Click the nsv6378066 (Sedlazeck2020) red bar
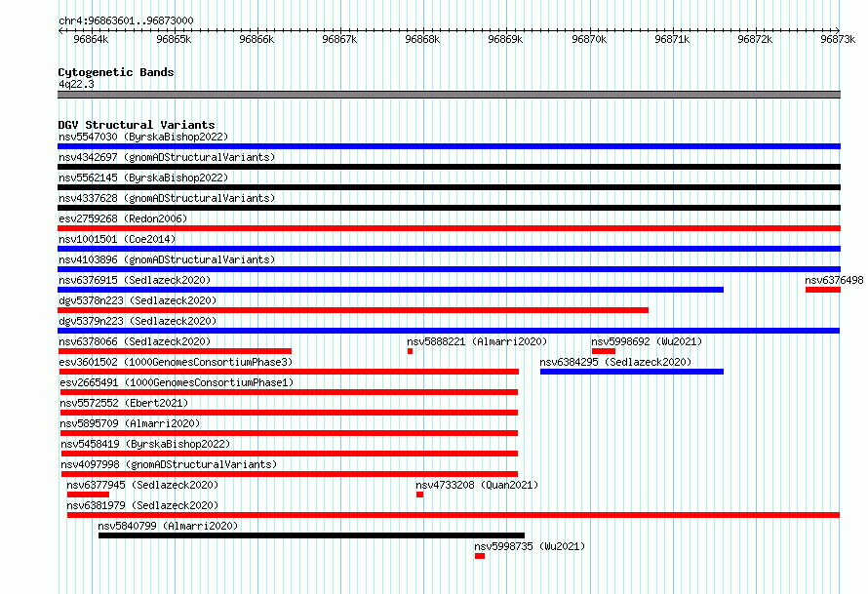This screenshot has width=868, height=594. (x=175, y=351)
